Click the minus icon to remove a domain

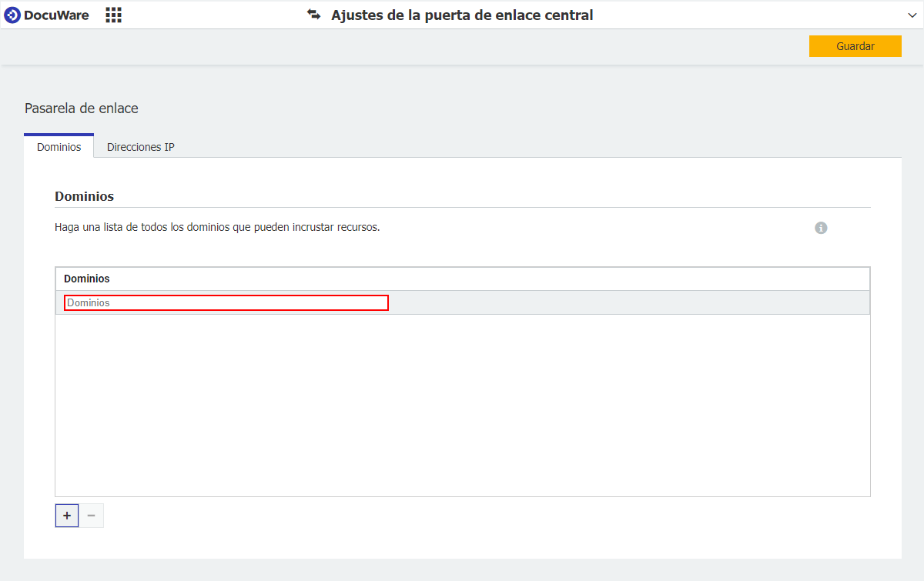pyautogui.click(x=92, y=515)
